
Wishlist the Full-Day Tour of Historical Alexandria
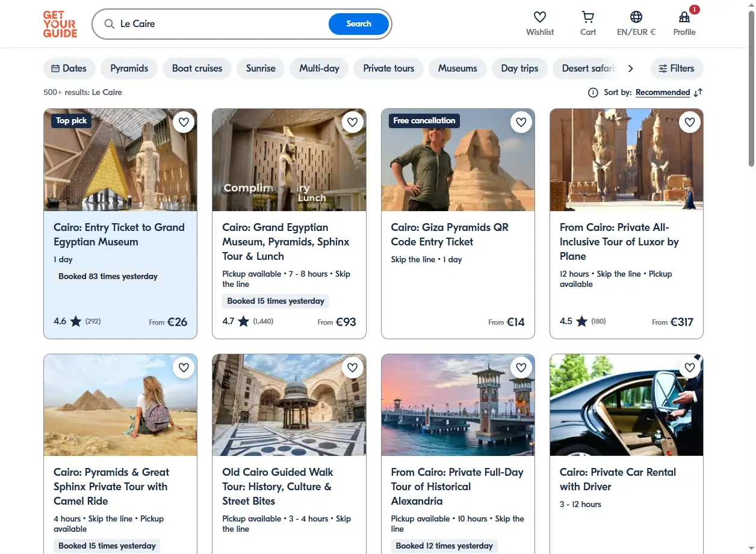tap(521, 367)
